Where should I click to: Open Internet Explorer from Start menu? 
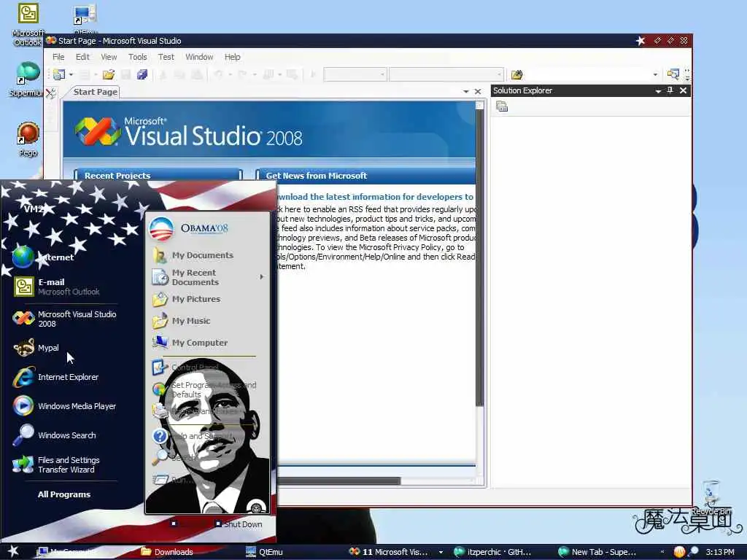click(x=56, y=377)
